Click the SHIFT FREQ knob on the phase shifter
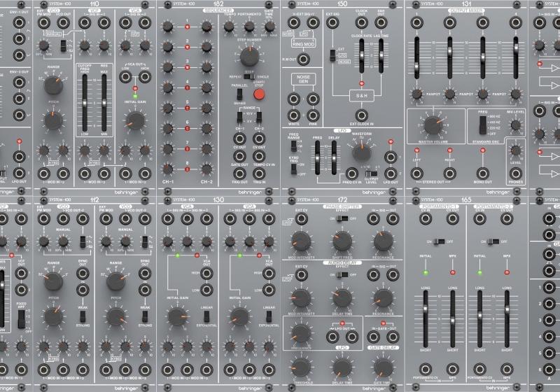The image size is (560, 392). pyautogui.click(x=342, y=241)
